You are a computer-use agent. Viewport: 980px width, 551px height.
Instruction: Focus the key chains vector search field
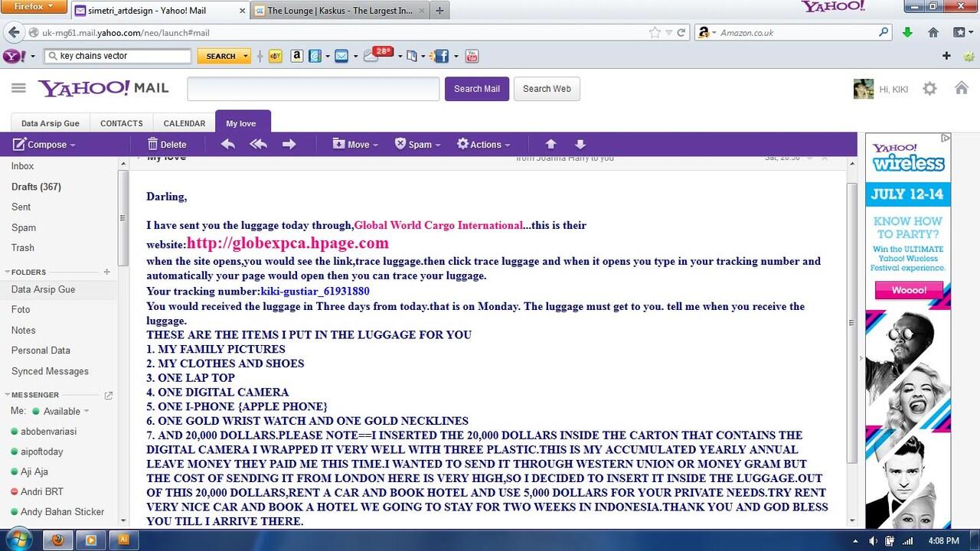[118, 56]
